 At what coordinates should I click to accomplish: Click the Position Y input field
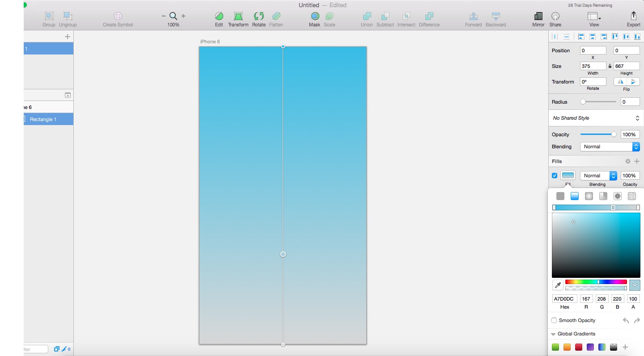point(627,50)
